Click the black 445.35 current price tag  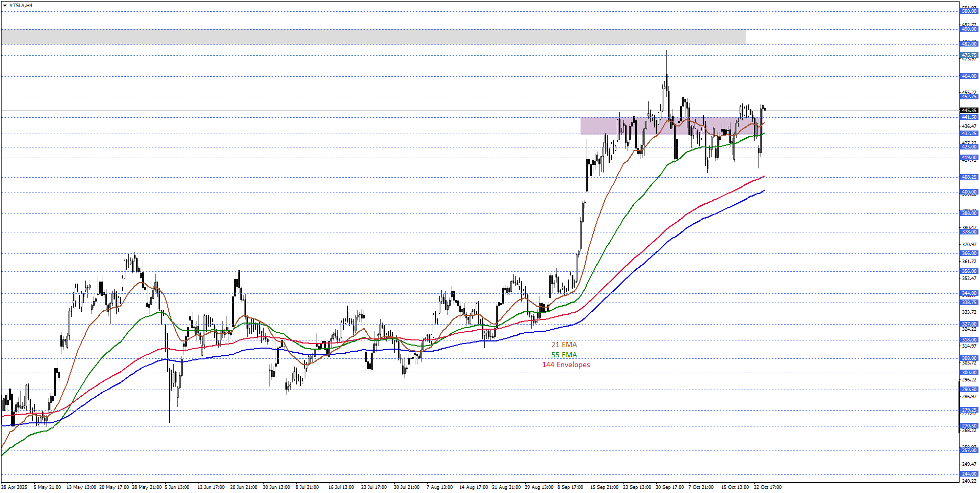pos(969,111)
